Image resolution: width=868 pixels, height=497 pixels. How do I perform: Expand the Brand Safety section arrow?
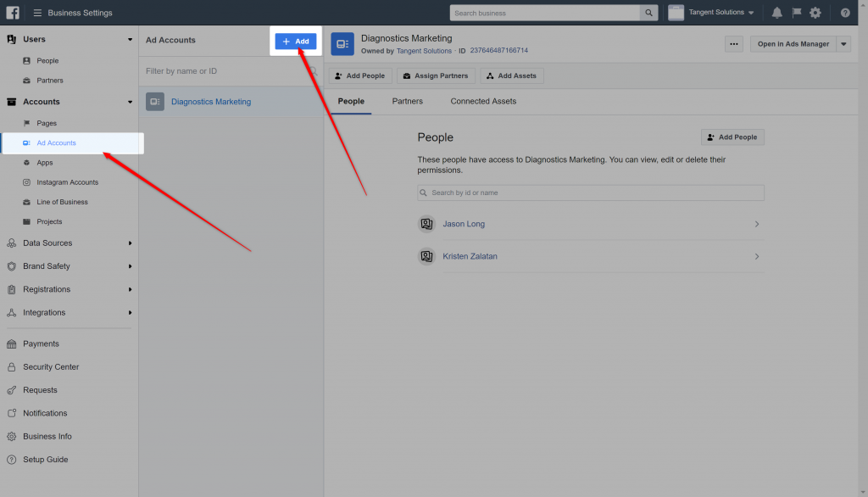click(x=130, y=266)
